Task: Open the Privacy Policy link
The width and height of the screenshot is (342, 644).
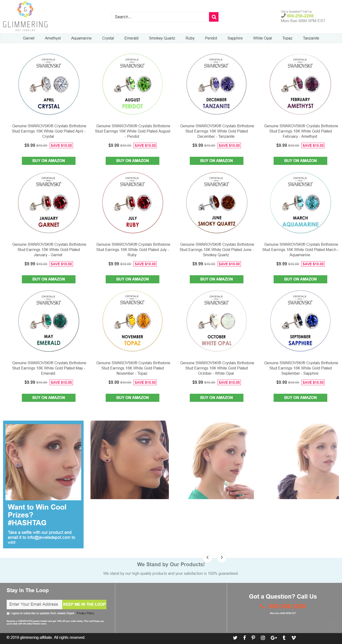Action: (x=85, y=613)
